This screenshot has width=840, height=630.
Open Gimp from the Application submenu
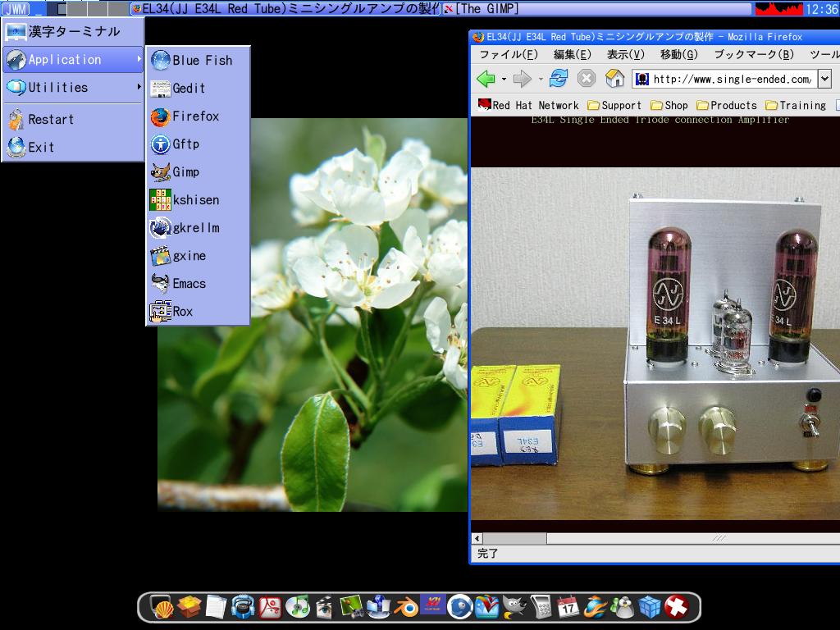185,172
